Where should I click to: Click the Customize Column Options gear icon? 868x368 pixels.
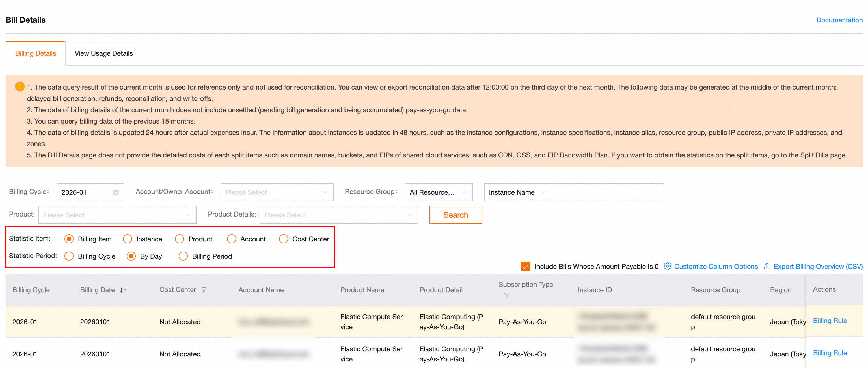667,266
